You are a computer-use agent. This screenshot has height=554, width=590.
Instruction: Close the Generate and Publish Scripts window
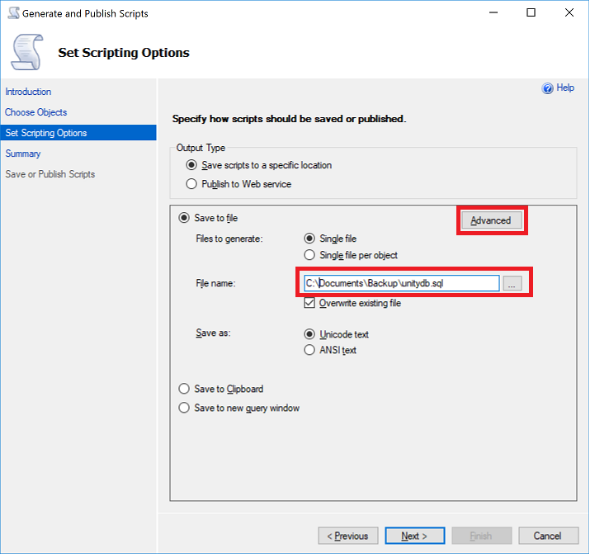tap(569, 13)
